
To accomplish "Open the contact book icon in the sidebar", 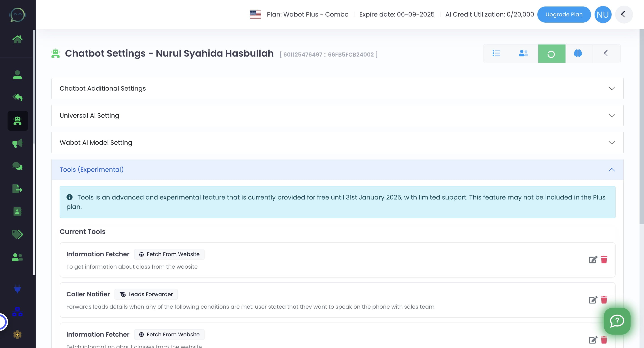I will coord(17,212).
